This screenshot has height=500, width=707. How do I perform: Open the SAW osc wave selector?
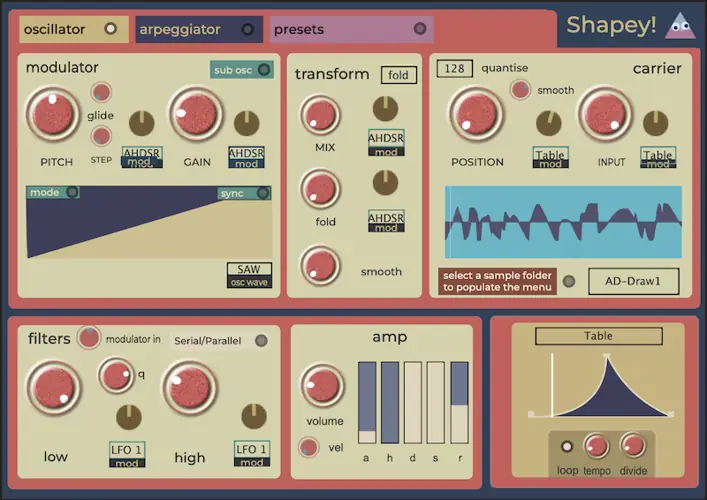tap(248, 274)
